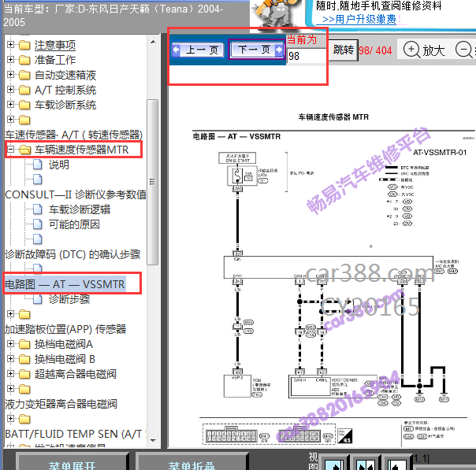Click the folder icon beside 注意事项
The width and height of the screenshot is (476, 470).
(x=24, y=45)
